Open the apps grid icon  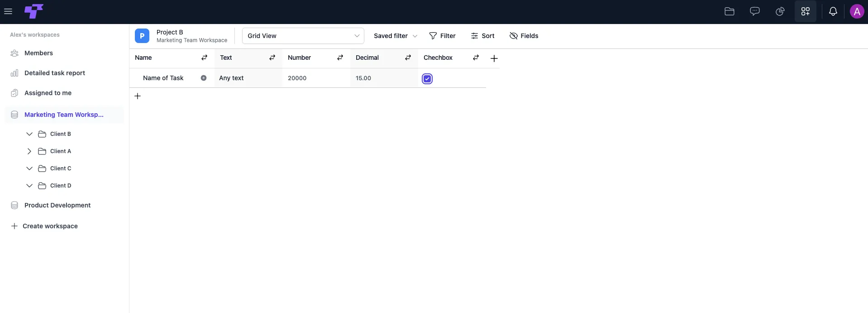(806, 12)
